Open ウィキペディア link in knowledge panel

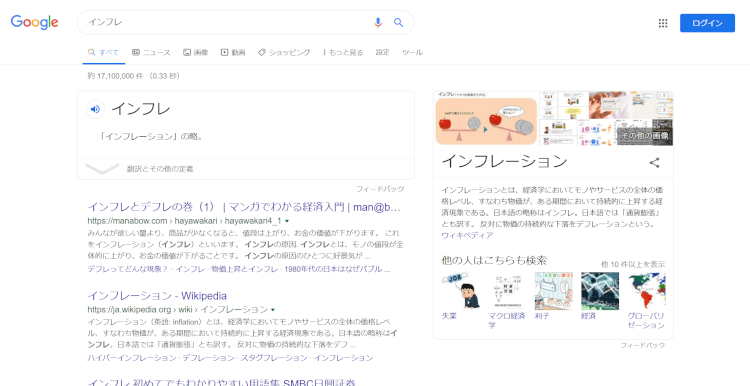point(467,235)
